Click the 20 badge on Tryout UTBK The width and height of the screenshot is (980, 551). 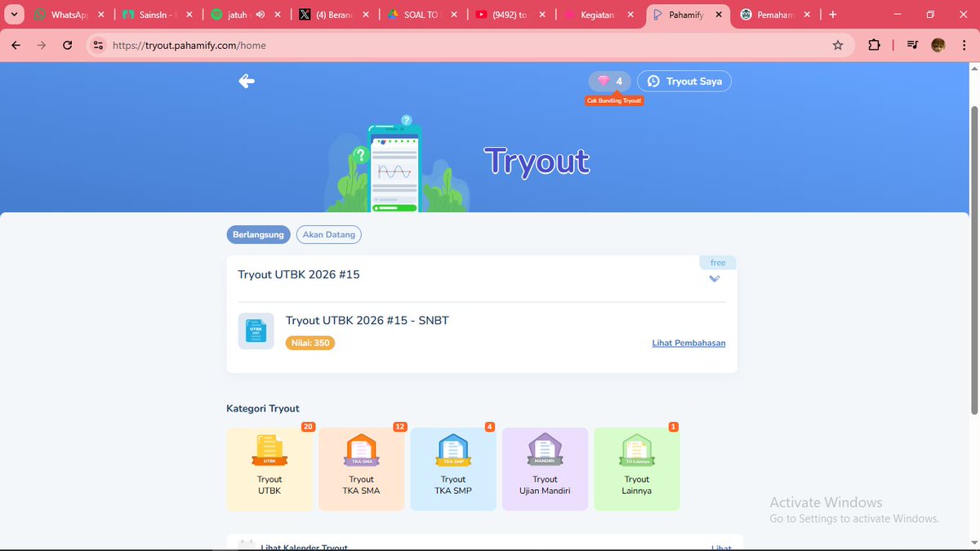click(x=308, y=427)
